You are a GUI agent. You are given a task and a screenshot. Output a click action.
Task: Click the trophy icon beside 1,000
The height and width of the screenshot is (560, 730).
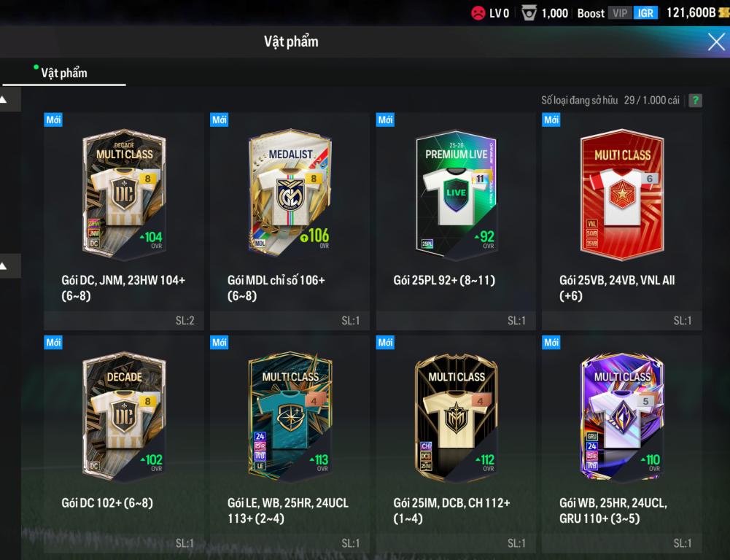[x=529, y=12]
